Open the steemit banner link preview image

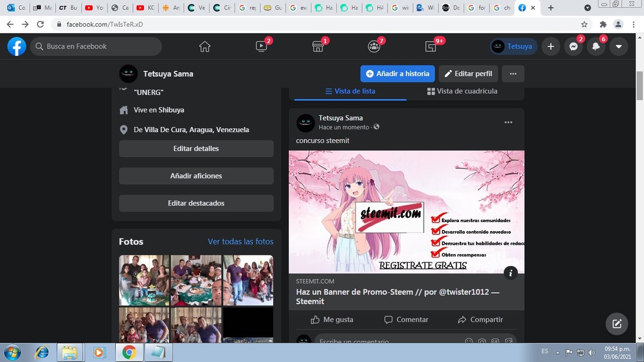pyautogui.click(x=407, y=212)
